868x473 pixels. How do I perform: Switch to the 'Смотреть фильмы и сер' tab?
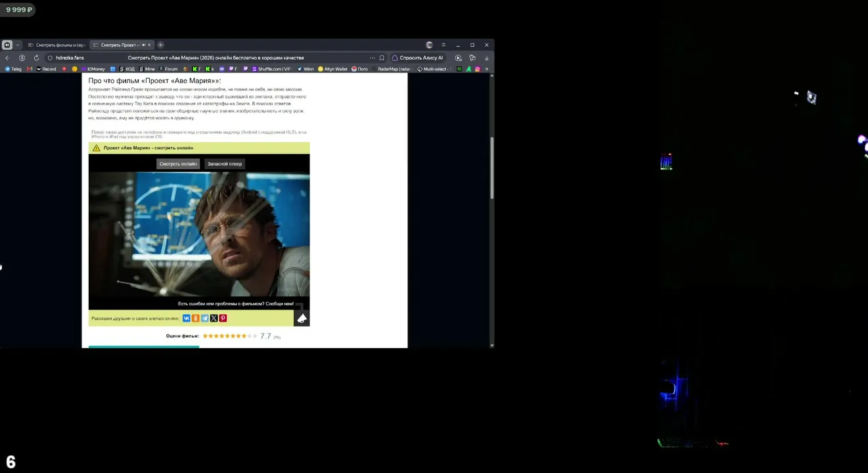56,45
